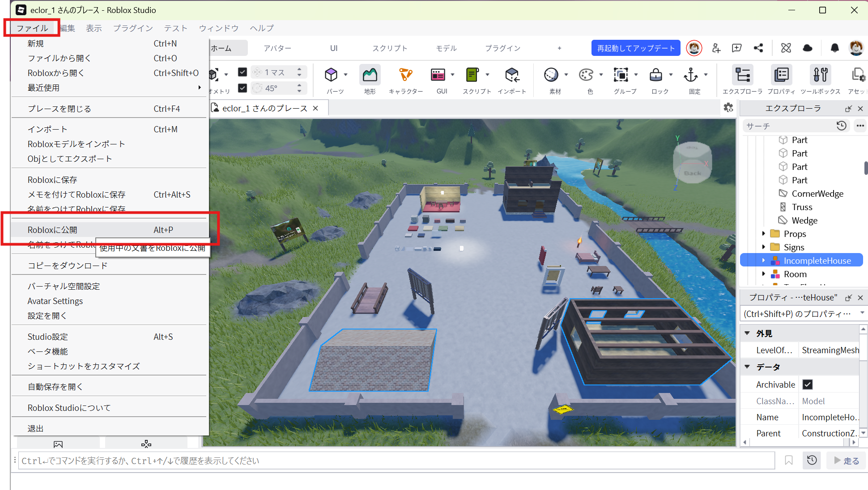The width and height of the screenshot is (868, 490).
Task: Close the エクスプローラ panel
Action: (x=860, y=109)
